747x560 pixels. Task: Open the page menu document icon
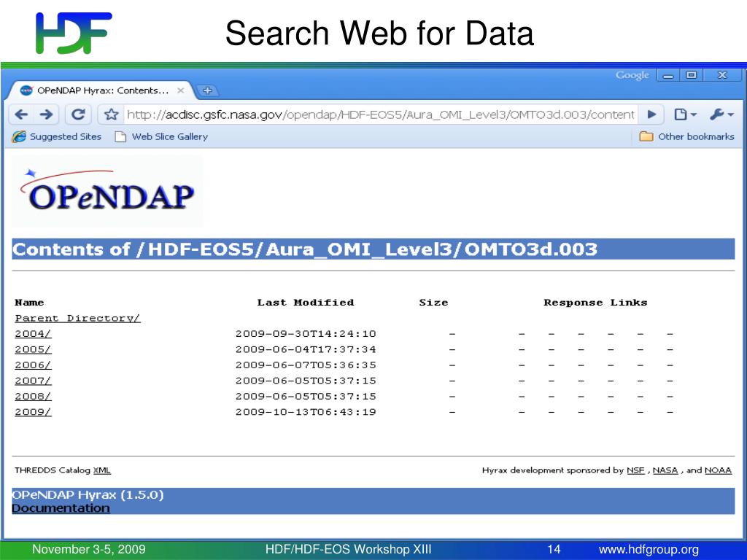685,114
